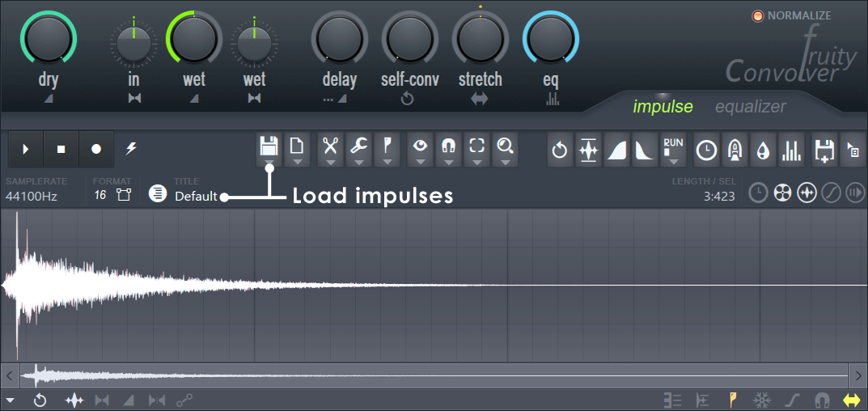Click the wrench tools icon
This screenshot has width=868, height=411.
tap(359, 146)
